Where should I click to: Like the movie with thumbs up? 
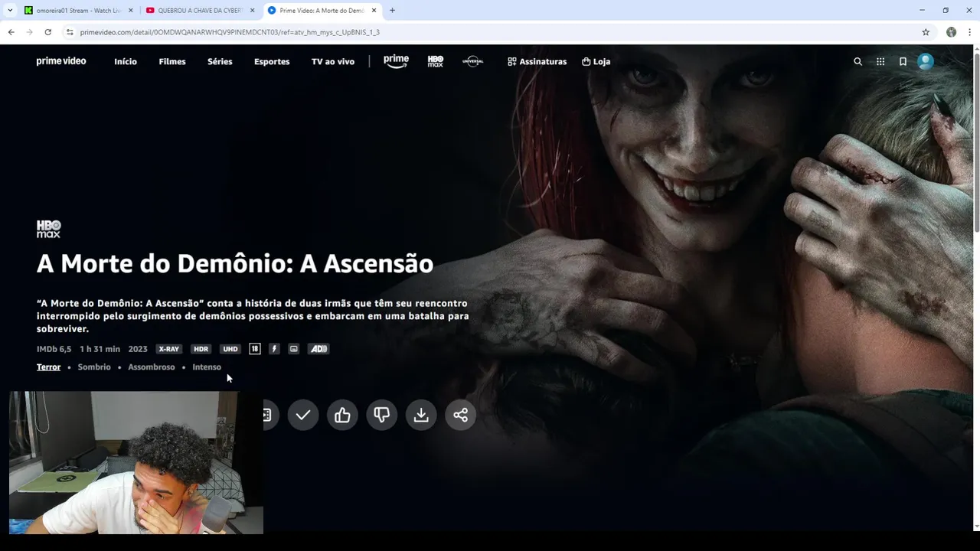coord(342,415)
